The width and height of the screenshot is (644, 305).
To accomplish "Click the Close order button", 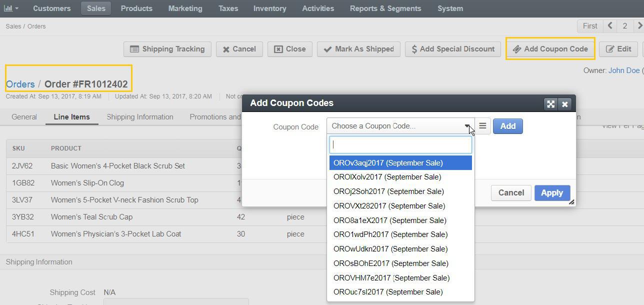I will (x=290, y=49).
